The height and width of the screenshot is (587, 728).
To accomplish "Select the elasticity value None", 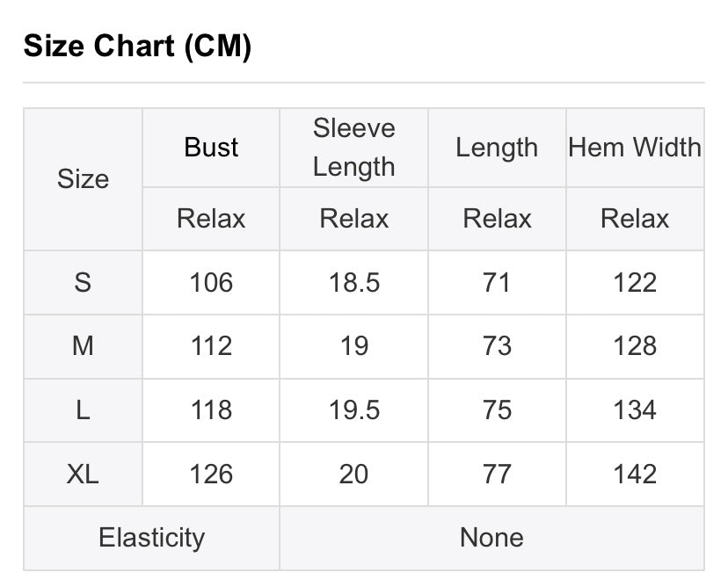I will (x=491, y=538).
